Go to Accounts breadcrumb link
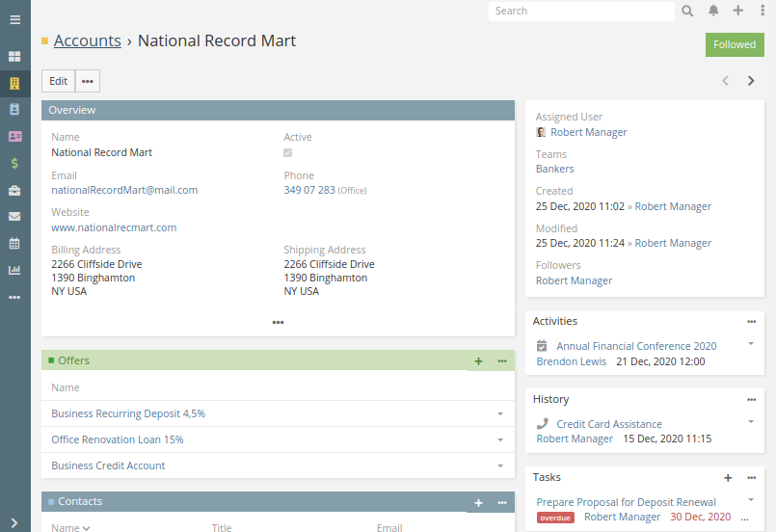Image resolution: width=776 pixels, height=532 pixels. 87,40
